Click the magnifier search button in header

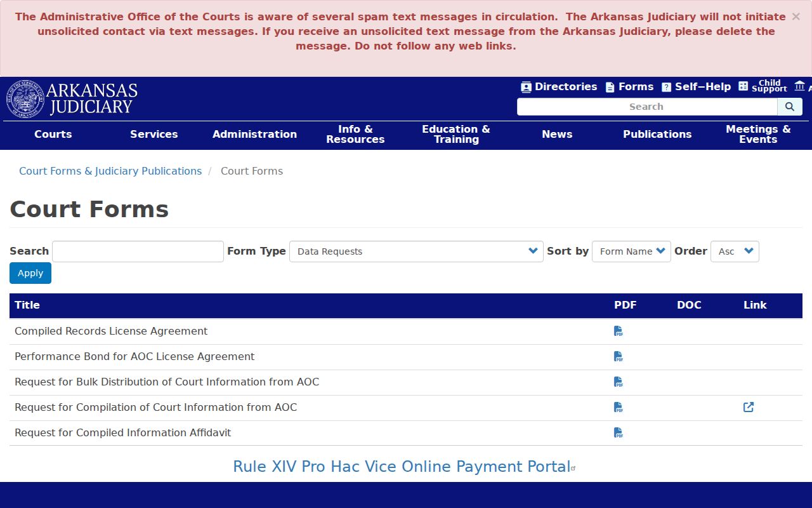click(x=790, y=107)
